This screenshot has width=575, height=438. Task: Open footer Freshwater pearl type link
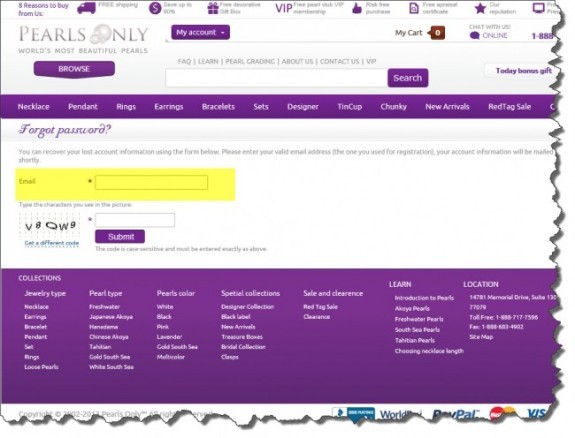[105, 307]
